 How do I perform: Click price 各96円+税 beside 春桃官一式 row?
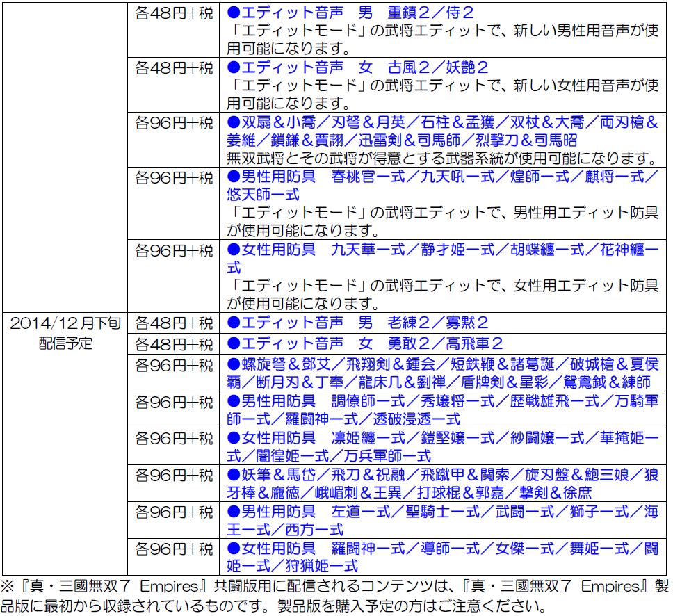[x=174, y=177]
